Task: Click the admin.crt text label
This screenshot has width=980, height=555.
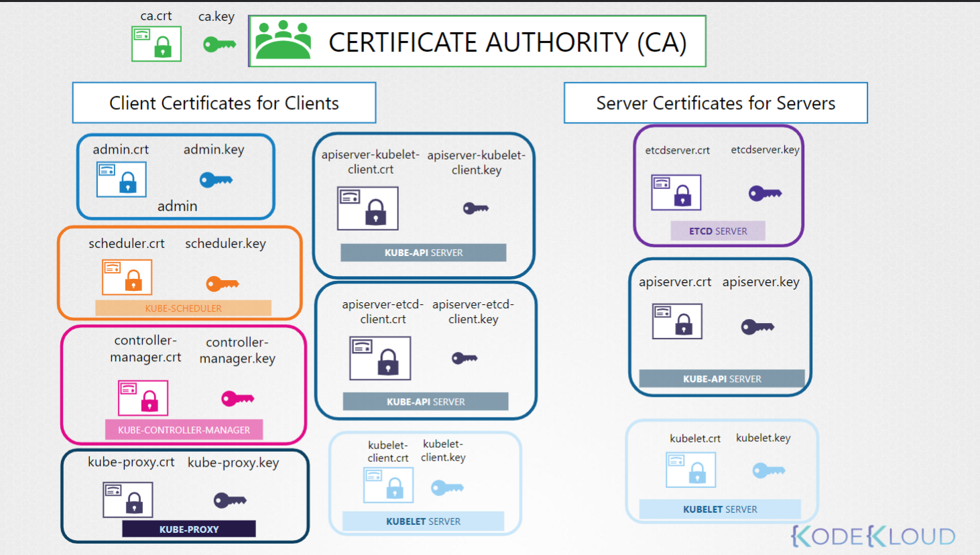Action: (121, 149)
